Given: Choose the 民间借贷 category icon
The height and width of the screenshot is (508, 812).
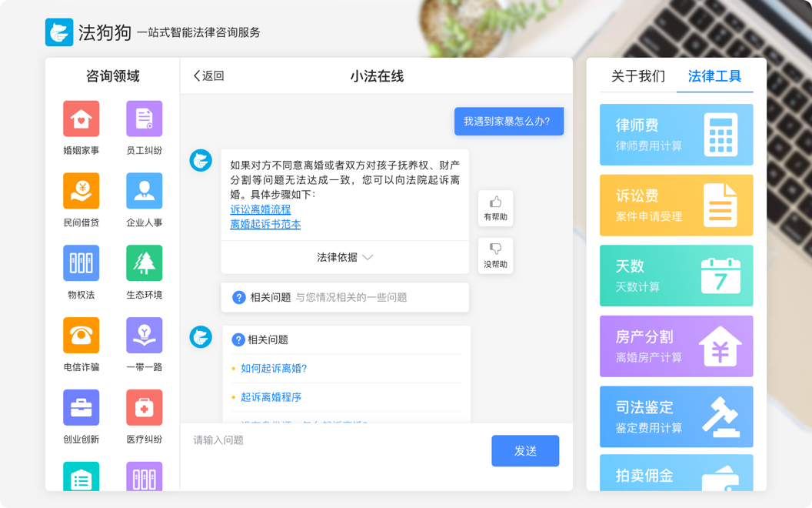Looking at the screenshot, I should (81, 191).
